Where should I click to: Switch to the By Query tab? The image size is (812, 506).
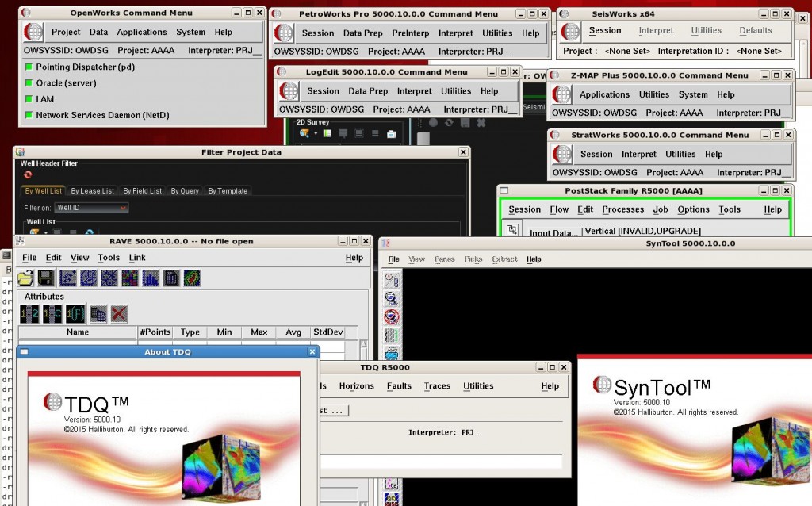185,190
